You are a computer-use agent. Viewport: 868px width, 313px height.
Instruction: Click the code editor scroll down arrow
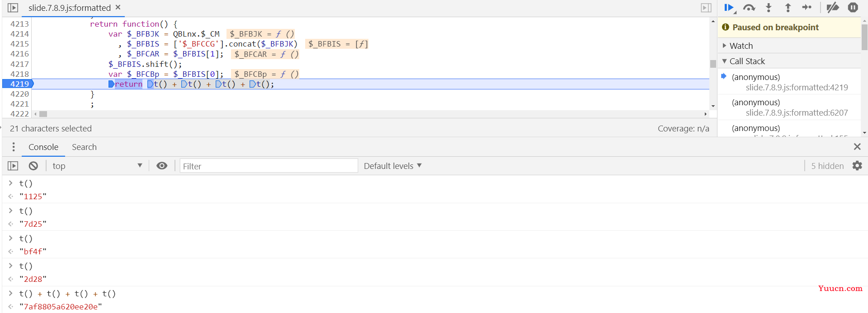(x=713, y=106)
